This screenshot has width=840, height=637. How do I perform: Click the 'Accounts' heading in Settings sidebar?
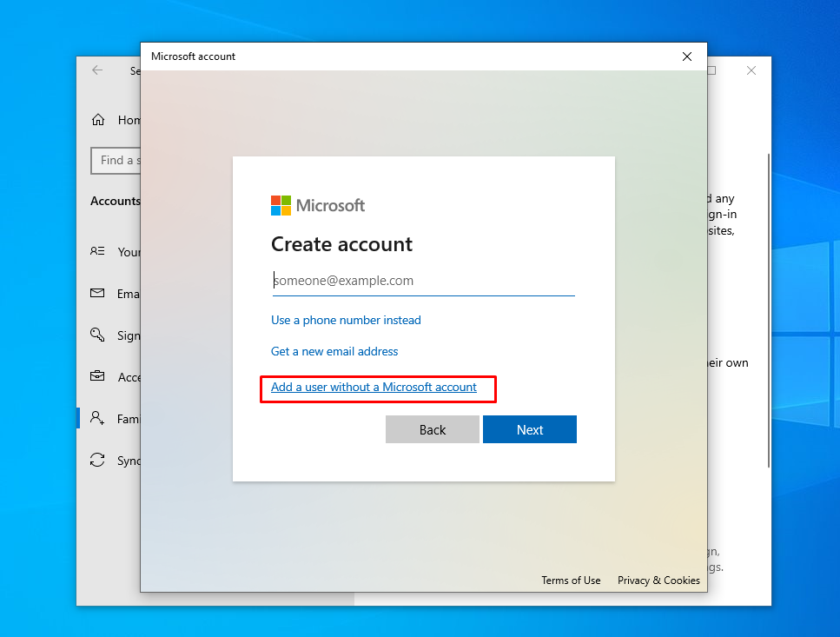(x=116, y=201)
